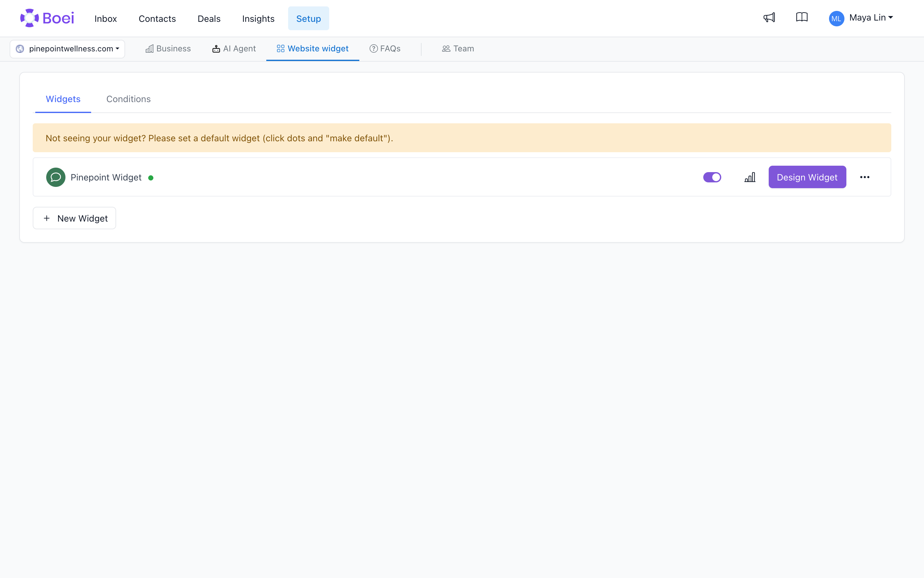The height and width of the screenshot is (578, 924).
Task: Click the New Widget button
Action: (x=74, y=218)
